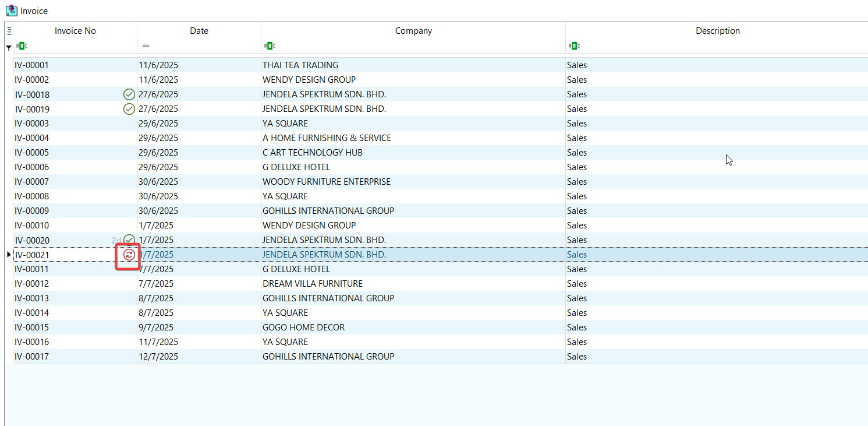868x426 pixels.
Task: Click the green checkmark icon on IV-00018
Action: coord(129,94)
